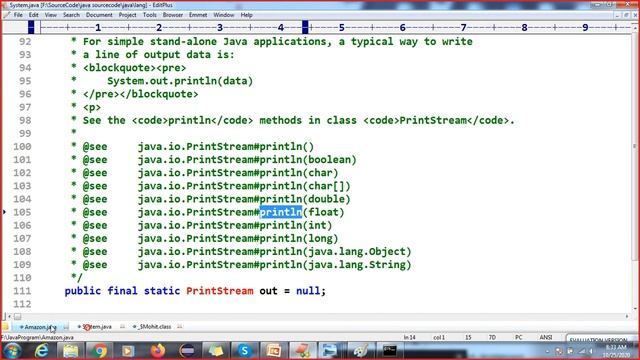Open the File menu
Viewport: 640px width, 360px height.
coord(18,15)
